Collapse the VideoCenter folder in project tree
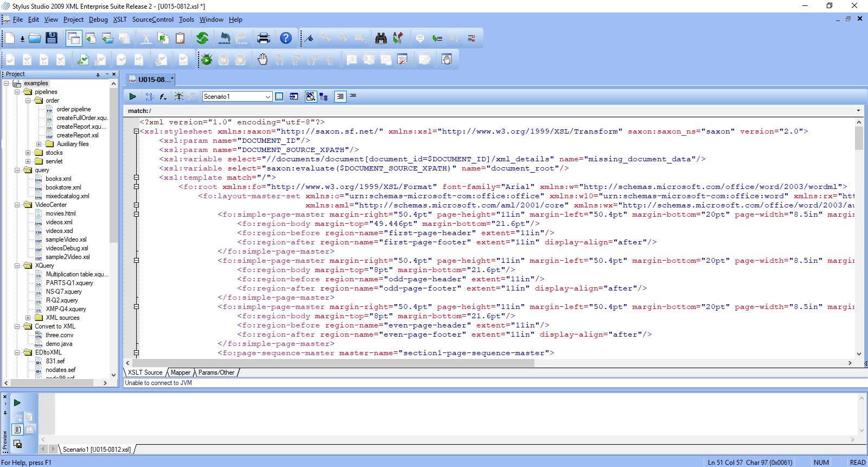Viewport: 868px width, 467px height. coord(17,205)
